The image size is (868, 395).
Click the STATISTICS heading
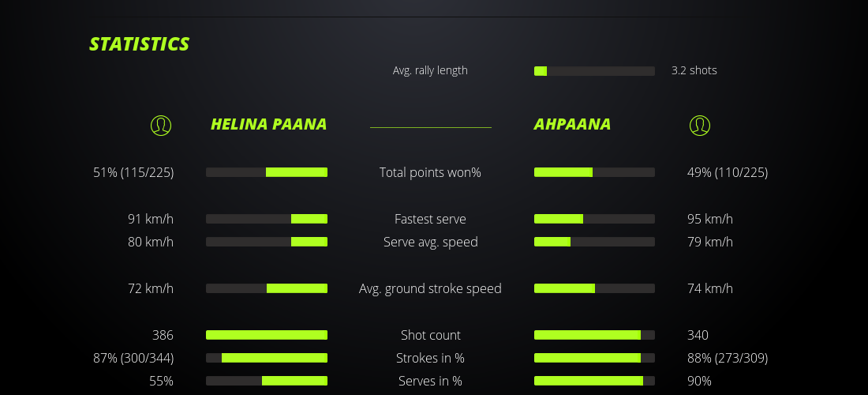[x=140, y=44]
